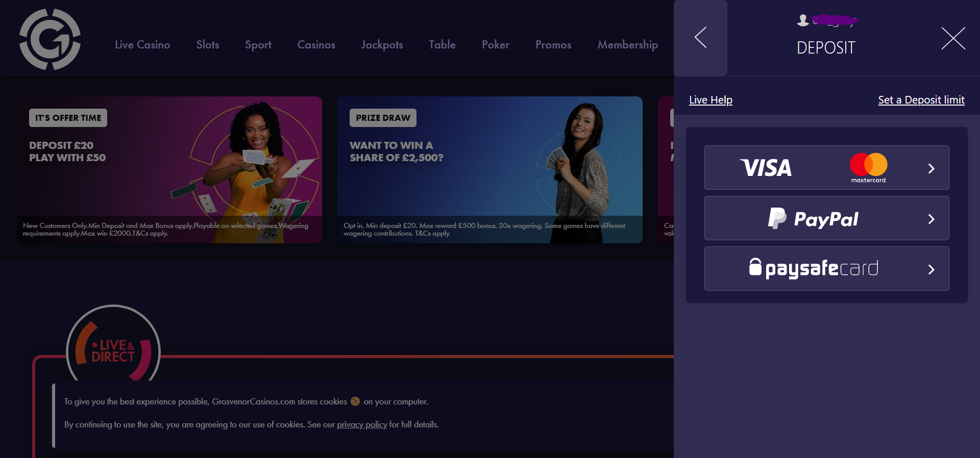Screen dimensions: 980x458
Task: Click the PRIZE DRAW tag
Action: click(x=383, y=118)
